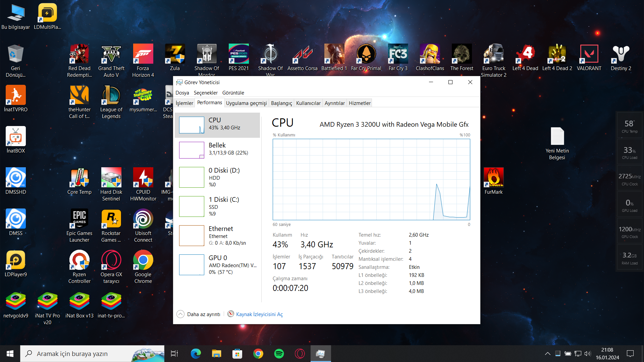
Task: Open Microsoft Edge from taskbar
Action: 196,354
